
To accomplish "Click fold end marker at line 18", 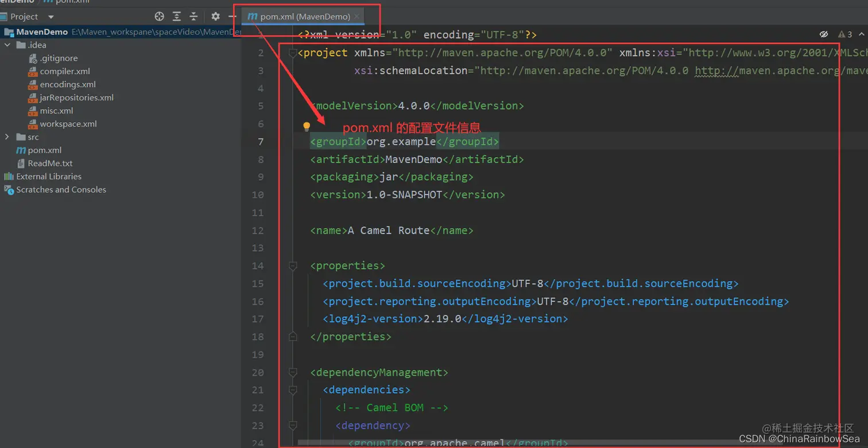I will pos(293,337).
